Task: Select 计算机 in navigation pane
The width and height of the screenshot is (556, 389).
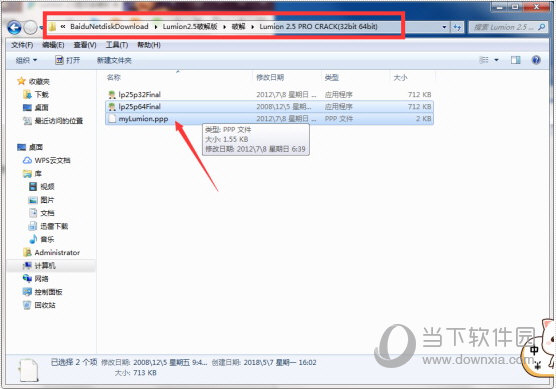Action: (x=45, y=265)
